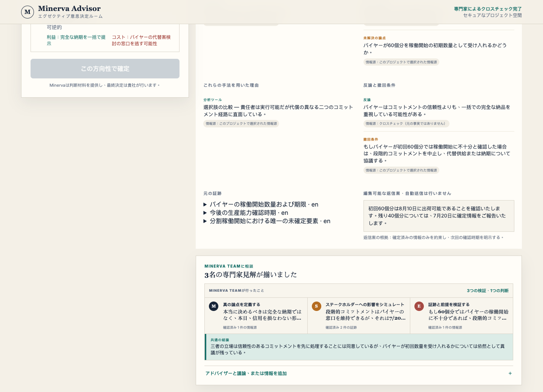Expand the アドバイザーと議論、または情報を追加 section
This screenshot has width=543, height=392.
pos(359,374)
